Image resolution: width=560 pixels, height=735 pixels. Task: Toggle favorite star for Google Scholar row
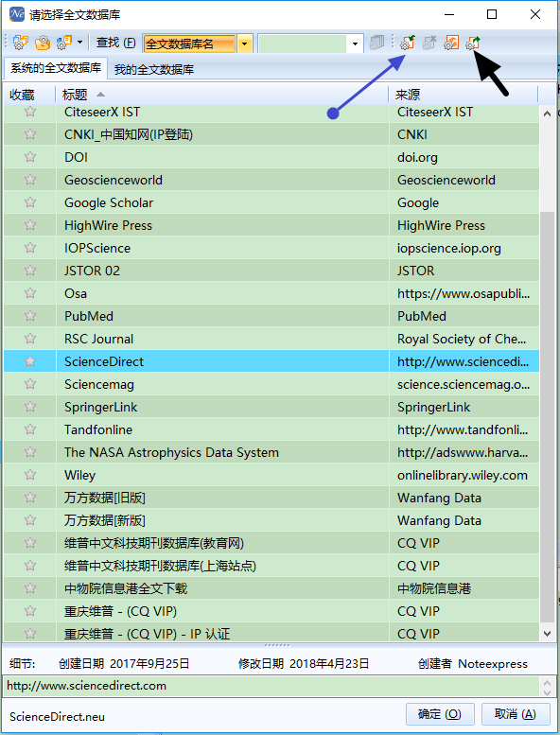[x=30, y=202]
